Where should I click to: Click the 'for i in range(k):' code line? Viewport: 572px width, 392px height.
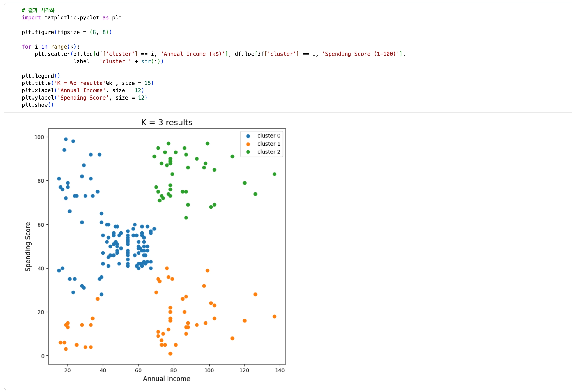pos(50,47)
